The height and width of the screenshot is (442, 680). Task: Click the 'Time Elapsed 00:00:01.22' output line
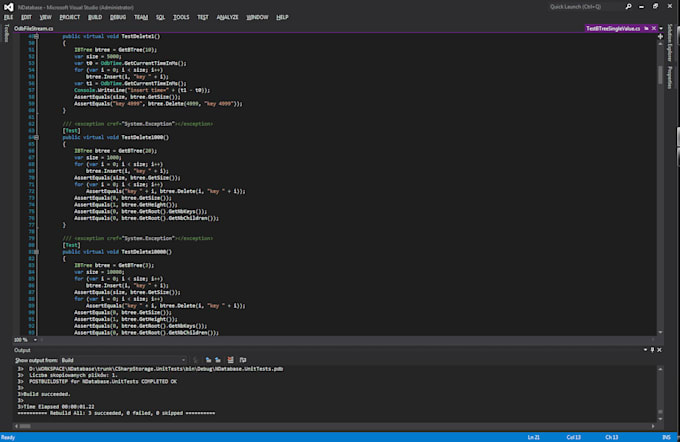pos(56,406)
